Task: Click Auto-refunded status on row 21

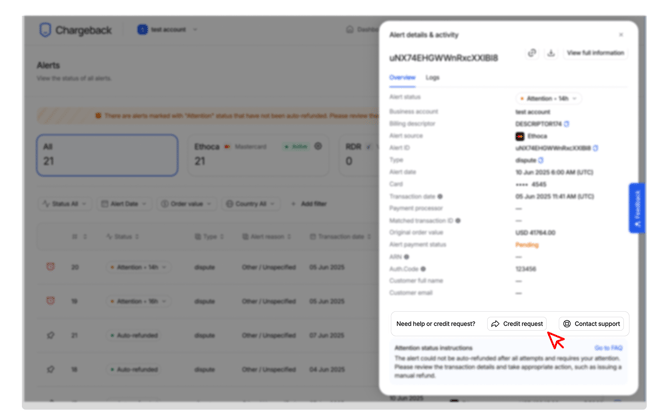Action: 134,336
